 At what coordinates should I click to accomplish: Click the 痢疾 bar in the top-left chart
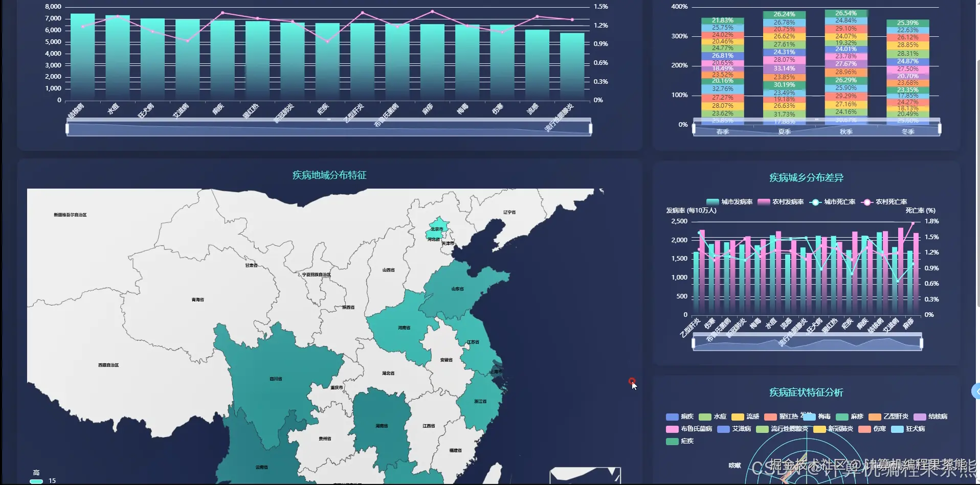222,60
